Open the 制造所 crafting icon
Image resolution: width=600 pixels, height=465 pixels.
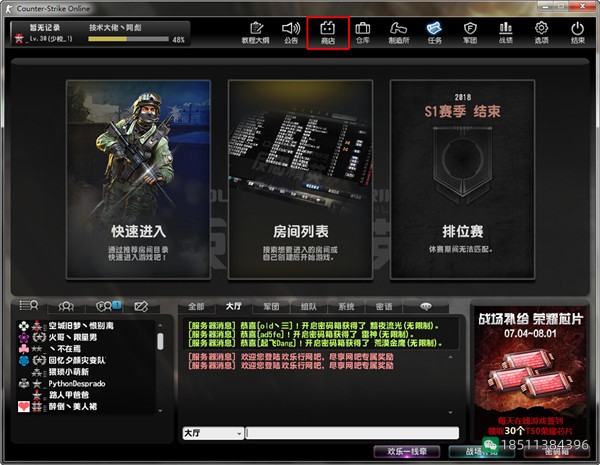pyautogui.click(x=398, y=33)
